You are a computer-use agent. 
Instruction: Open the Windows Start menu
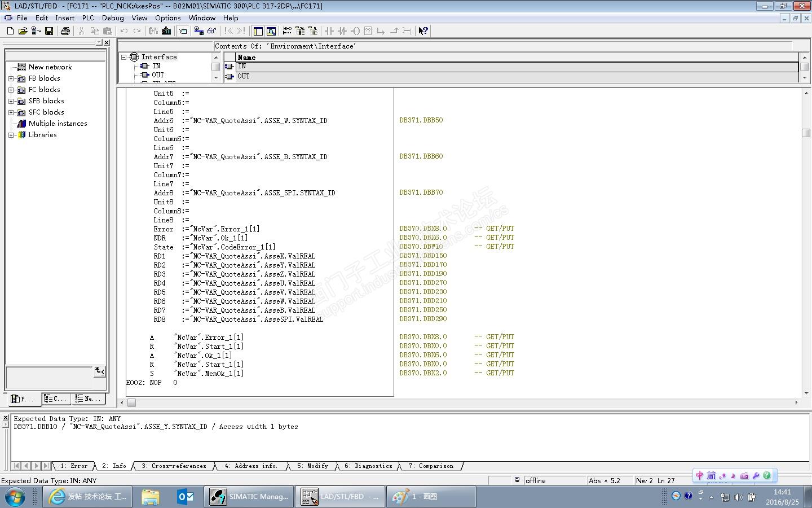point(15,497)
